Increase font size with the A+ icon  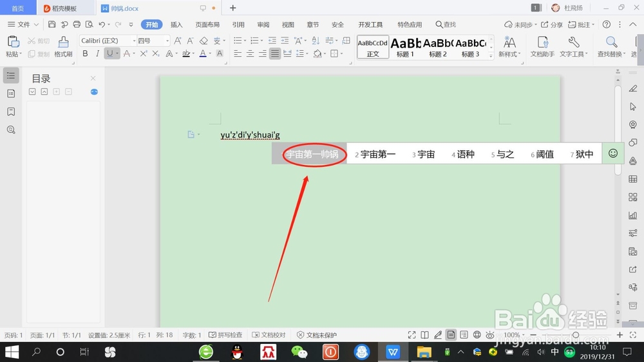pos(178,41)
